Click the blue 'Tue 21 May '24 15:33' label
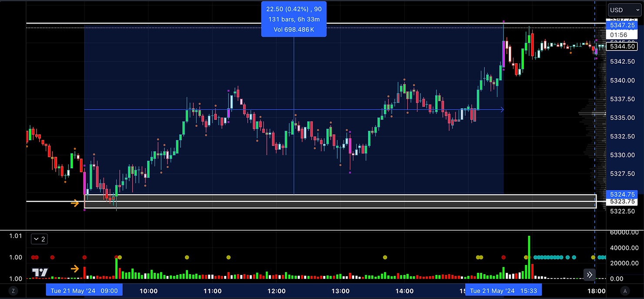Image resolution: width=644 pixels, height=299 pixels. tap(503, 290)
